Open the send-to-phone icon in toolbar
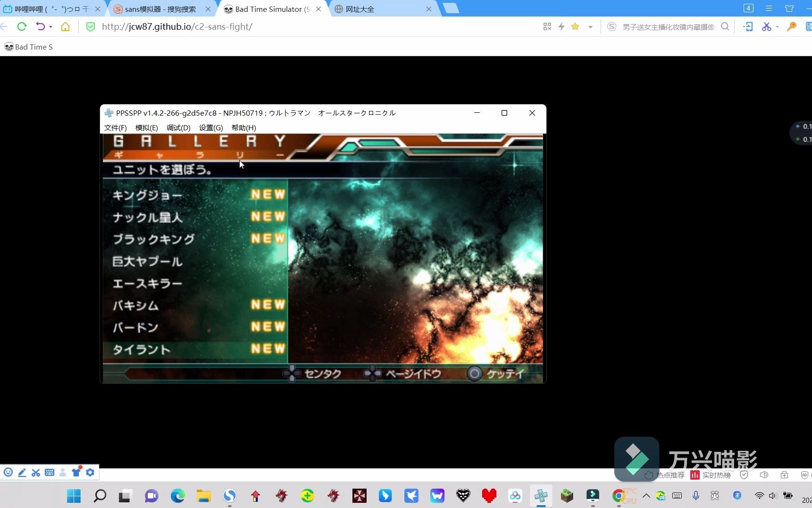The width and height of the screenshot is (812, 508). [748, 27]
